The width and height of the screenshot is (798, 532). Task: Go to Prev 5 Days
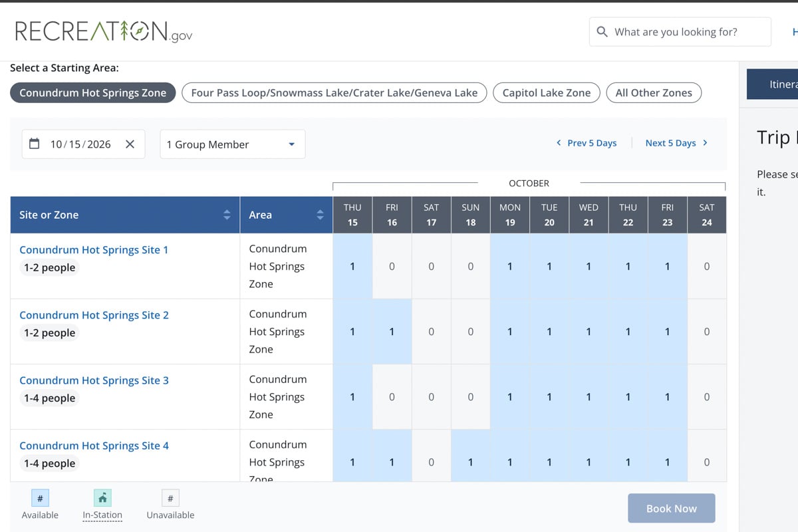[587, 143]
